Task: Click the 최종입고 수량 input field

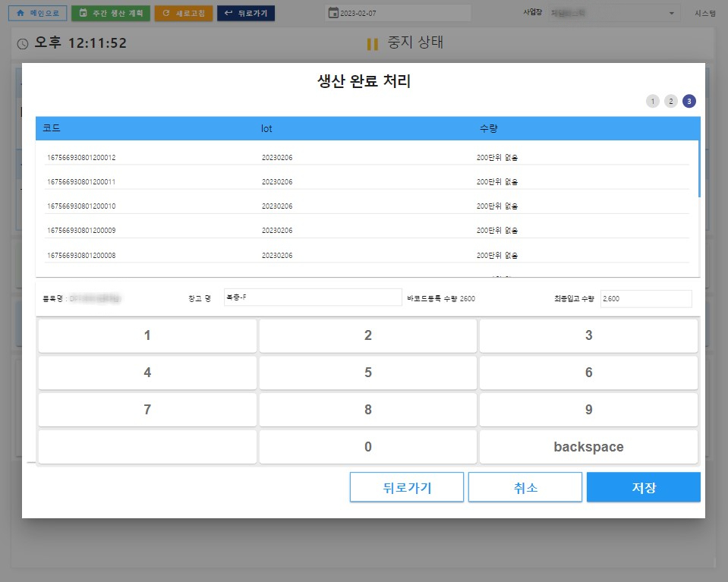Action: [x=646, y=298]
